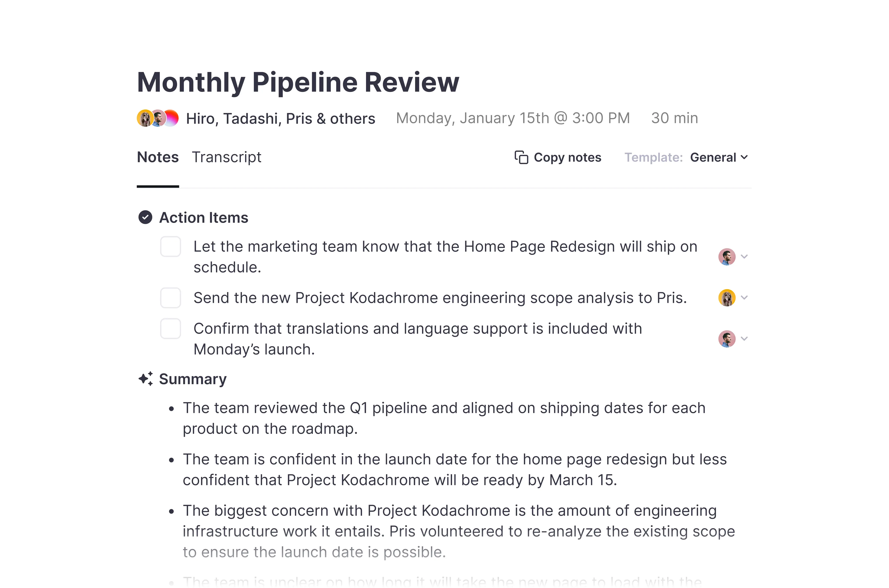Click assignee avatar on translations item

727,339
